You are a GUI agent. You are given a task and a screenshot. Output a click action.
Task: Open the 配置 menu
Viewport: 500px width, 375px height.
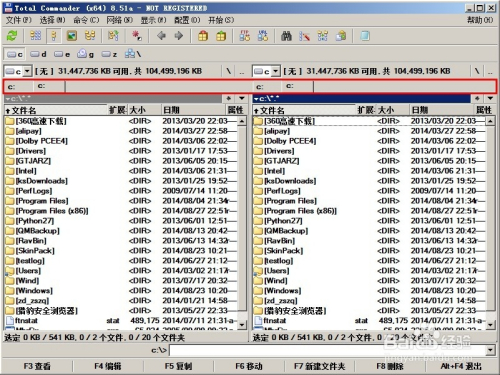click(x=187, y=20)
